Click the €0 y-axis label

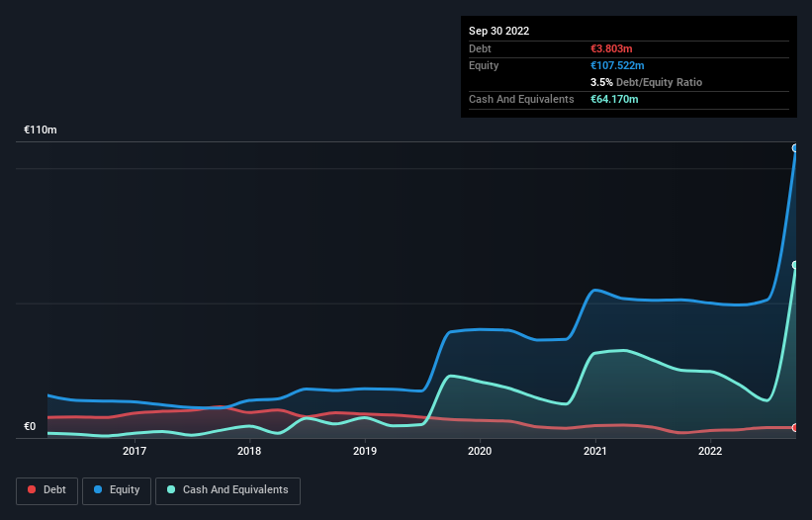point(30,426)
